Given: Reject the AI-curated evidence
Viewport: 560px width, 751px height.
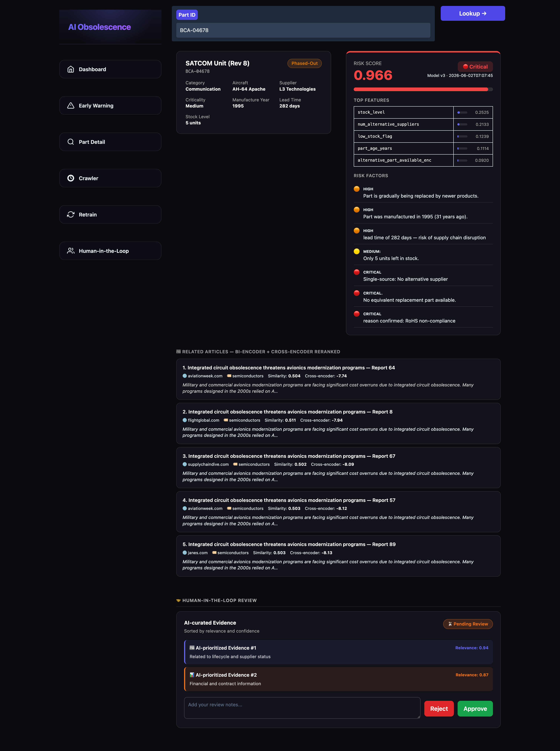Looking at the screenshot, I should point(439,709).
